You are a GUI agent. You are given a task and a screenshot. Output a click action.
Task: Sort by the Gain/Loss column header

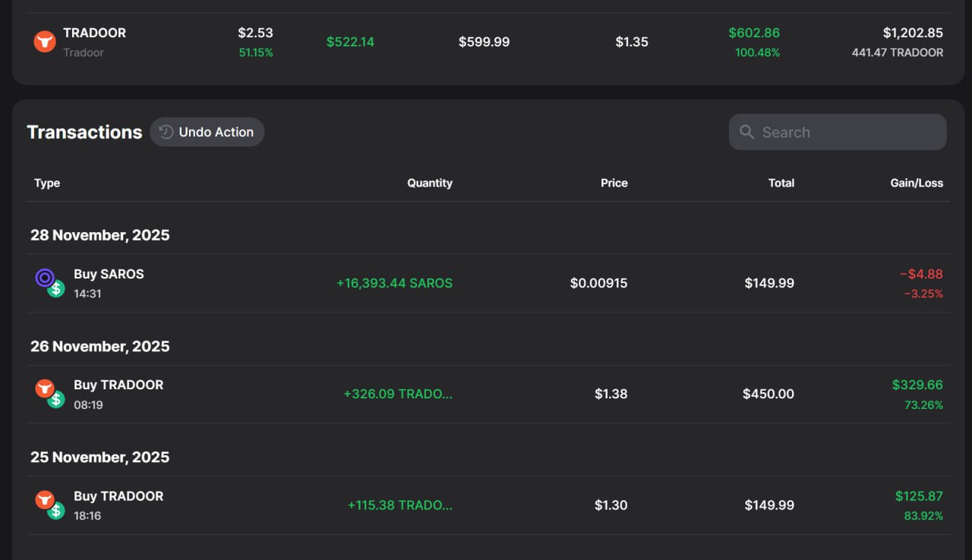(917, 183)
